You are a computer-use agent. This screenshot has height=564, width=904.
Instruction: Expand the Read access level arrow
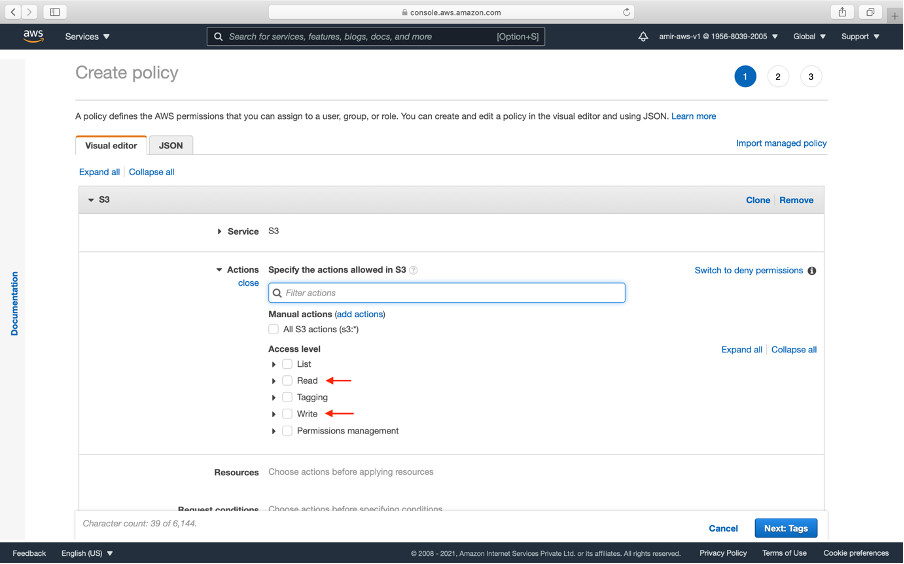pyautogui.click(x=273, y=381)
